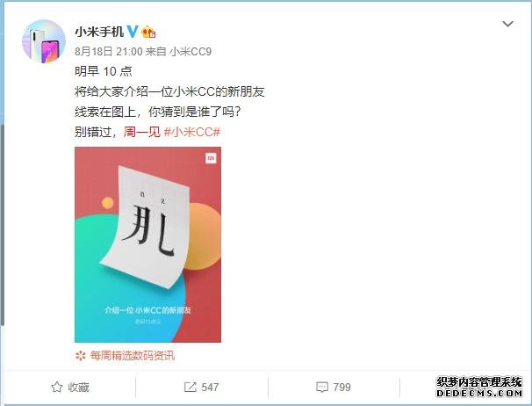
Task: Click the 小米CC9 source link
Action: 191,51
